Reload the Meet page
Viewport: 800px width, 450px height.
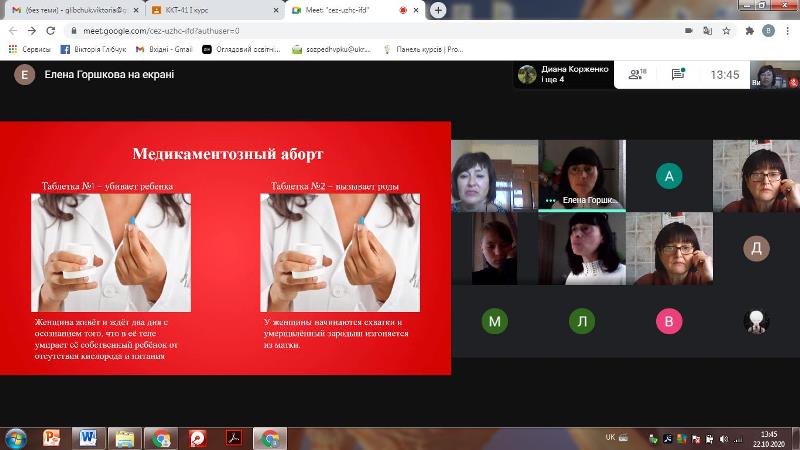pos(51,31)
